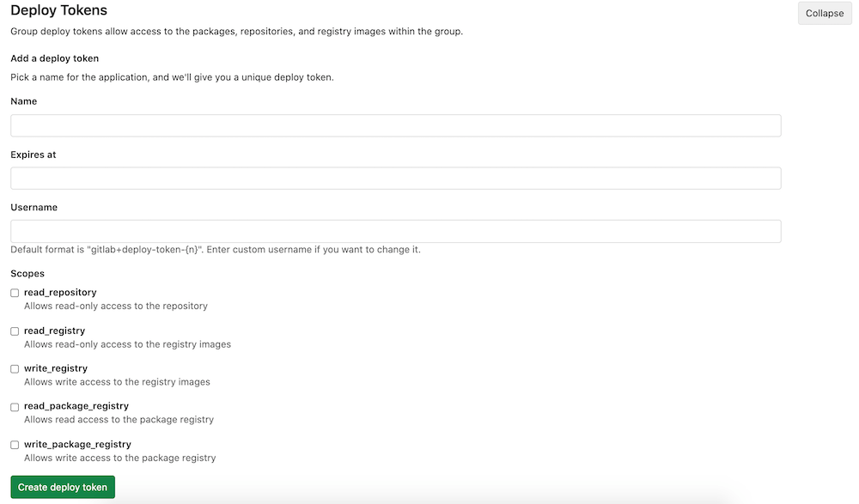Check the read_registry scope checkbox
The height and width of the screenshot is (504, 859).
pyautogui.click(x=14, y=331)
